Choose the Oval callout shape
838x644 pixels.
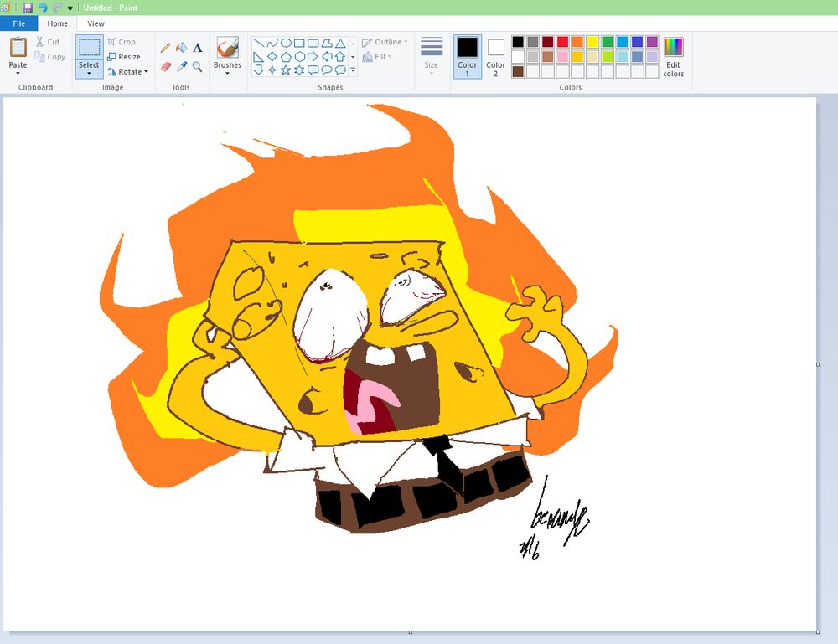[327, 70]
